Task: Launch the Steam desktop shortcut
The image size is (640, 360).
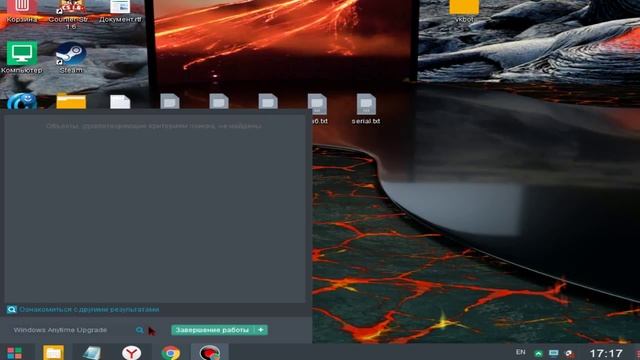Action: (x=71, y=57)
